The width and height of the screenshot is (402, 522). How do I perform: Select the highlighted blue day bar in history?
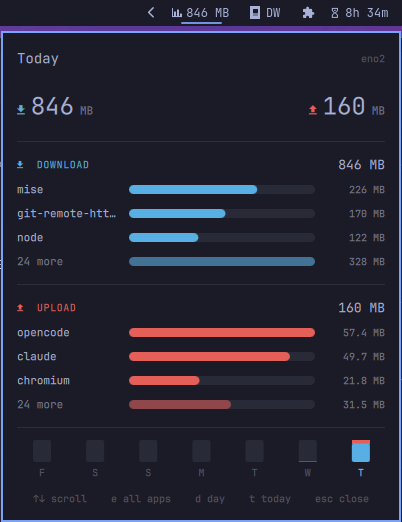(x=361, y=451)
